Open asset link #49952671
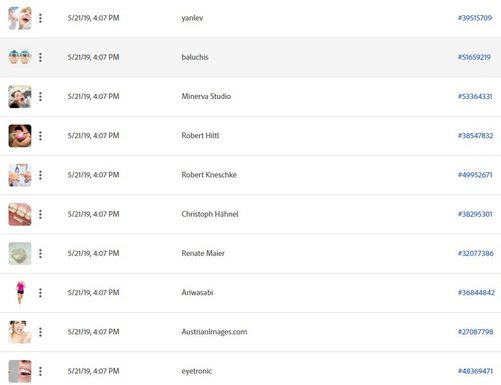 (x=475, y=175)
